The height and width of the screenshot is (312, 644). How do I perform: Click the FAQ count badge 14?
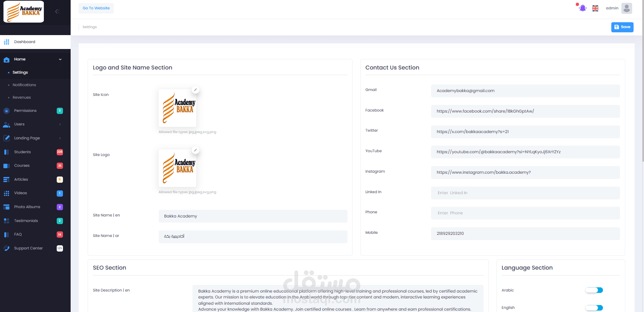(x=60, y=235)
